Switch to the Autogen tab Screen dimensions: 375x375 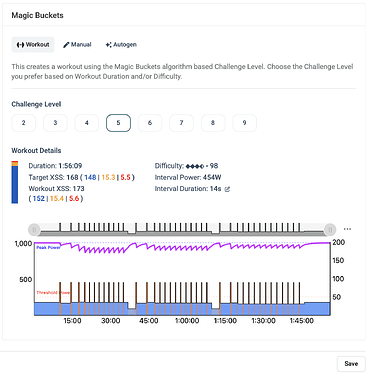[121, 45]
